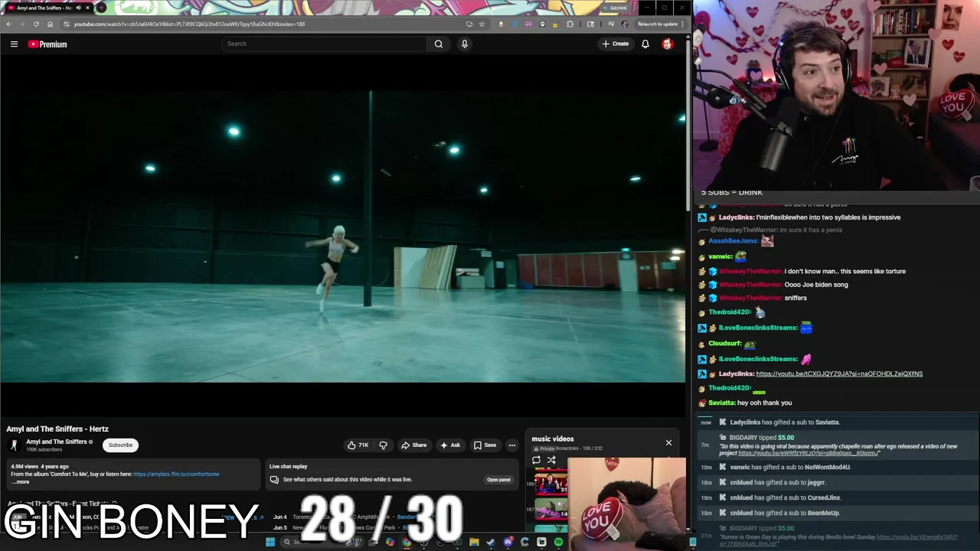Click the video title 'Amyl and The Sniffers - Hertz'
The image size is (980, 551).
[x=57, y=429]
